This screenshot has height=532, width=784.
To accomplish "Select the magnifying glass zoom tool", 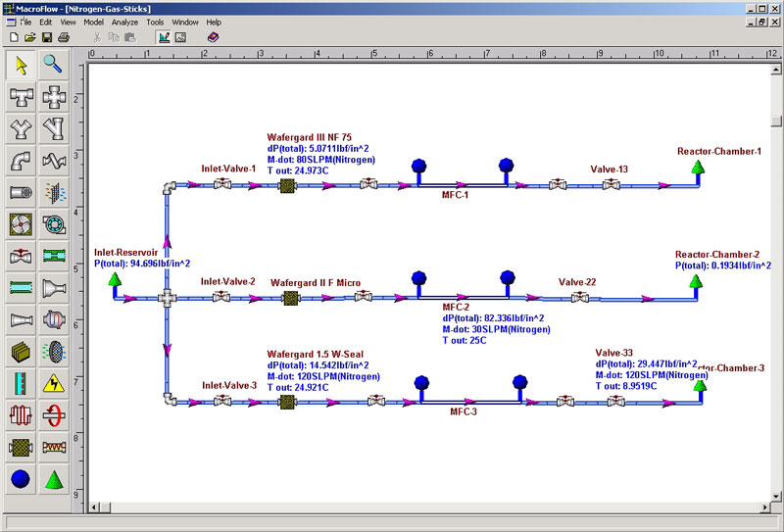I will click(x=54, y=65).
